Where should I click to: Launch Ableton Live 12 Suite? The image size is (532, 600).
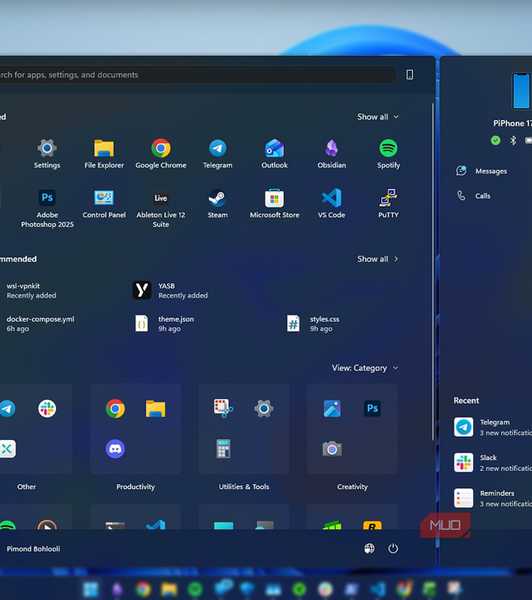click(x=161, y=208)
